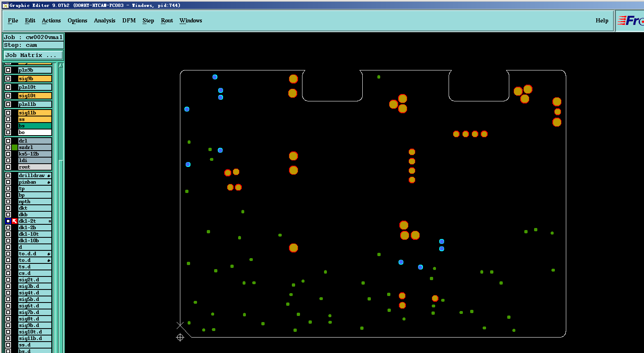Toggle display checkbox for pln11b layer
Image resolution: width=644 pixels, height=353 pixels.
[x=8, y=104]
